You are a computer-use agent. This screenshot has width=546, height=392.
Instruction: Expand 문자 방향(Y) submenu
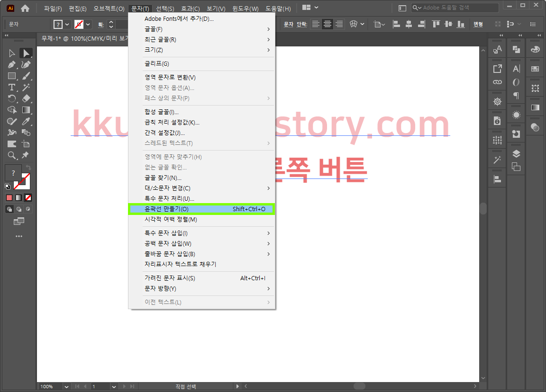pyautogui.click(x=201, y=288)
